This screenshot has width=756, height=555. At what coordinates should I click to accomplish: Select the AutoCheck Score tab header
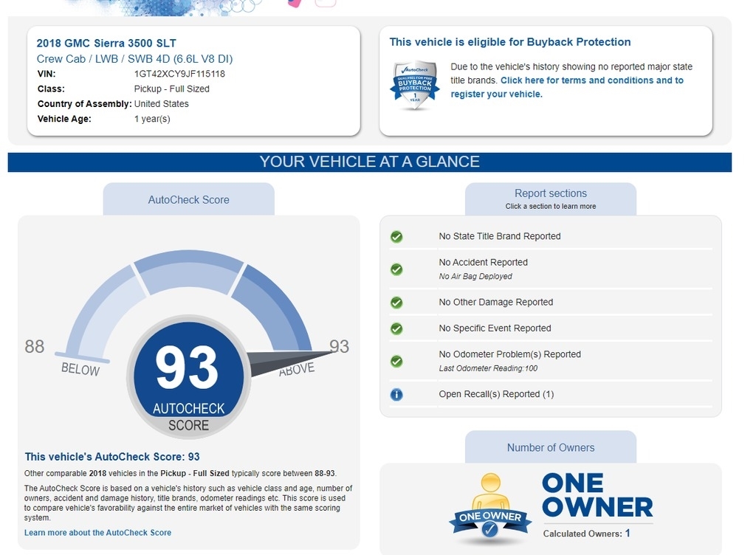pyautogui.click(x=188, y=199)
